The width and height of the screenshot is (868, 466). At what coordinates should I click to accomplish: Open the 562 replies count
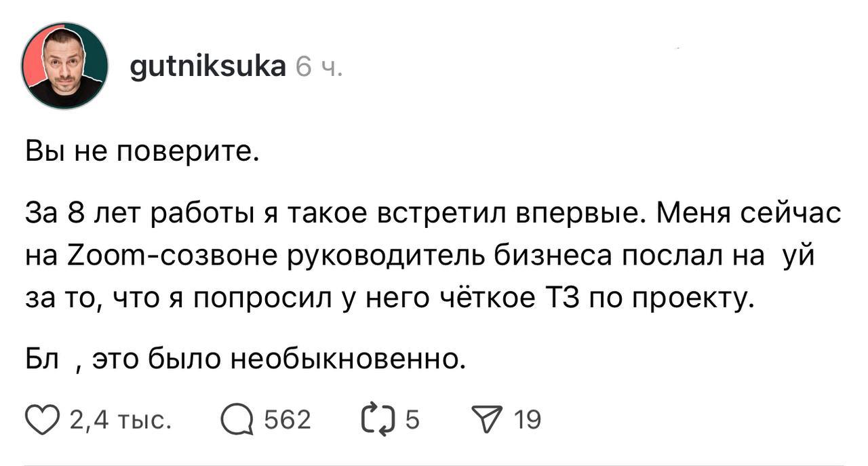pos(287,421)
